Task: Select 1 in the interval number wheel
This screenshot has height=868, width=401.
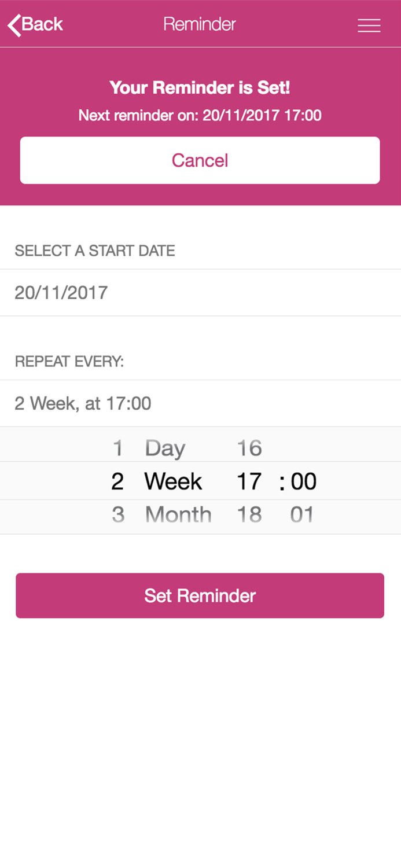Action: click(117, 447)
